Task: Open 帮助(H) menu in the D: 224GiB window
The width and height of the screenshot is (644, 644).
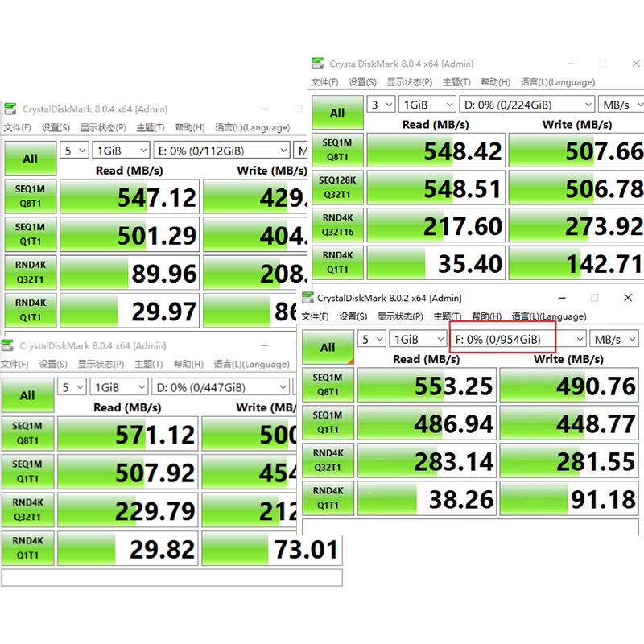Action: click(496, 82)
